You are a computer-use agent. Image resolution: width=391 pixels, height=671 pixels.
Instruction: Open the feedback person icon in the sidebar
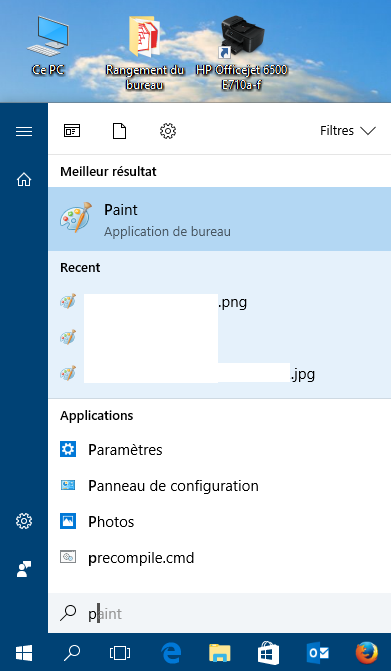click(24, 570)
